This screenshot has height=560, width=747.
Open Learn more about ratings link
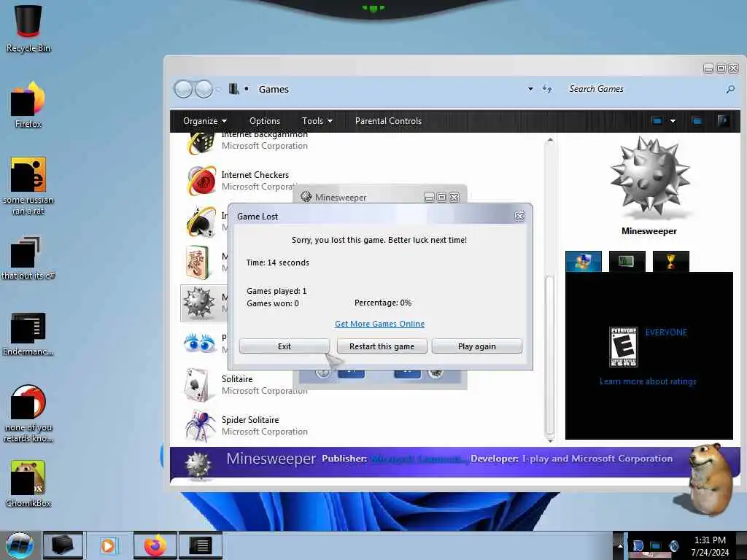tap(648, 381)
